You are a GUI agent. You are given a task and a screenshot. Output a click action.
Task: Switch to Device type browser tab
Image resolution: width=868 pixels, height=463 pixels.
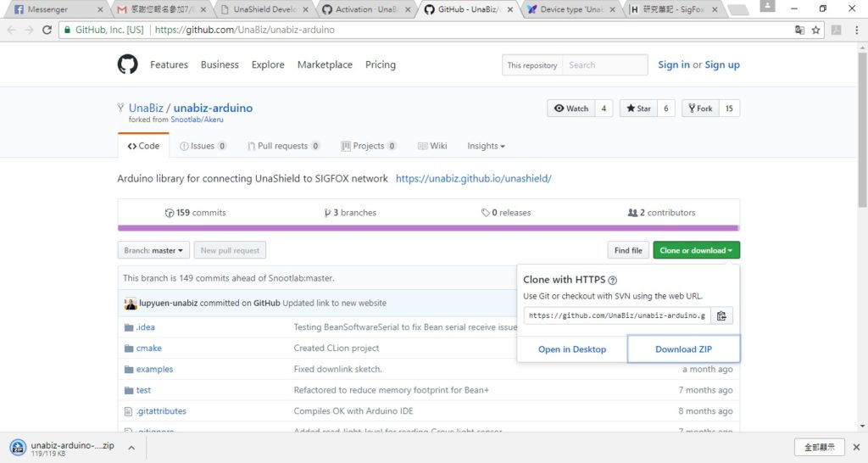570,9
